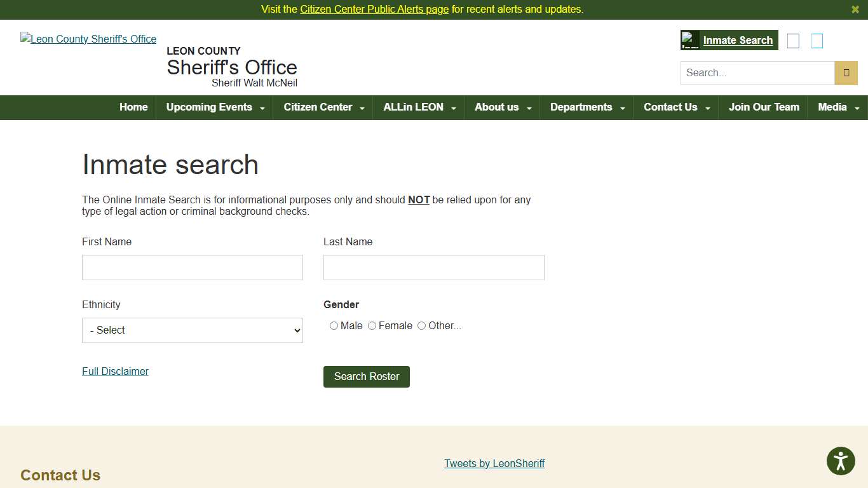Screen dimensions: 868x488
Task: Click the Inmate Search icon in the header
Action: coord(689,39)
